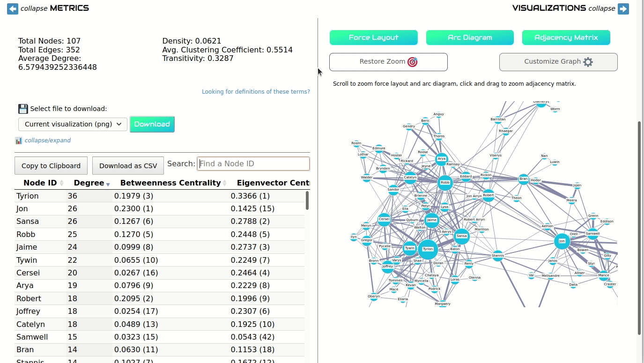This screenshot has width=644, height=363.
Task: Sort by Betweenness Centrality arrows
Action: point(224,184)
